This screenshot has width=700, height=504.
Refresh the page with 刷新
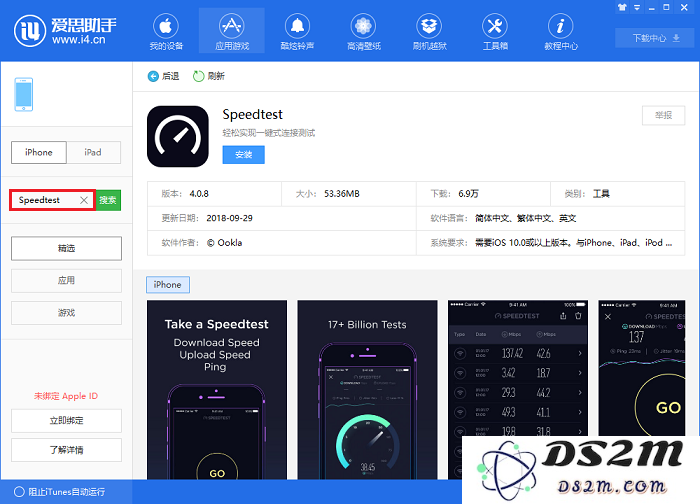208,76
